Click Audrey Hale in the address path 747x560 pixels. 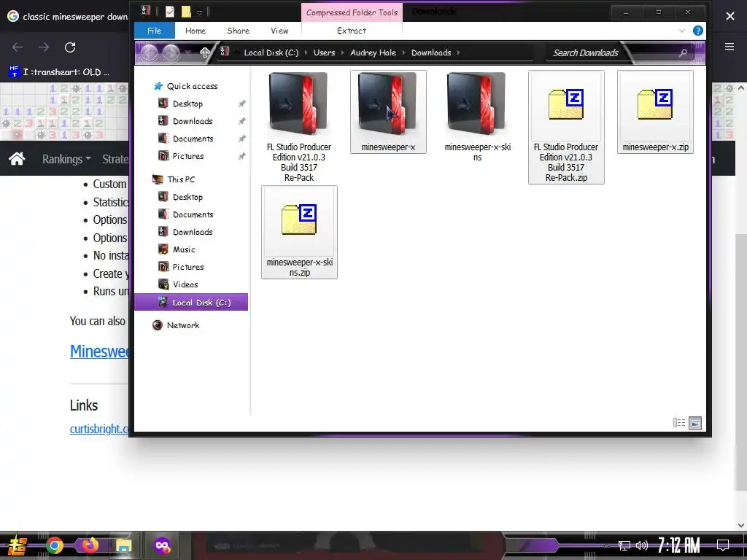pos(373,52)
